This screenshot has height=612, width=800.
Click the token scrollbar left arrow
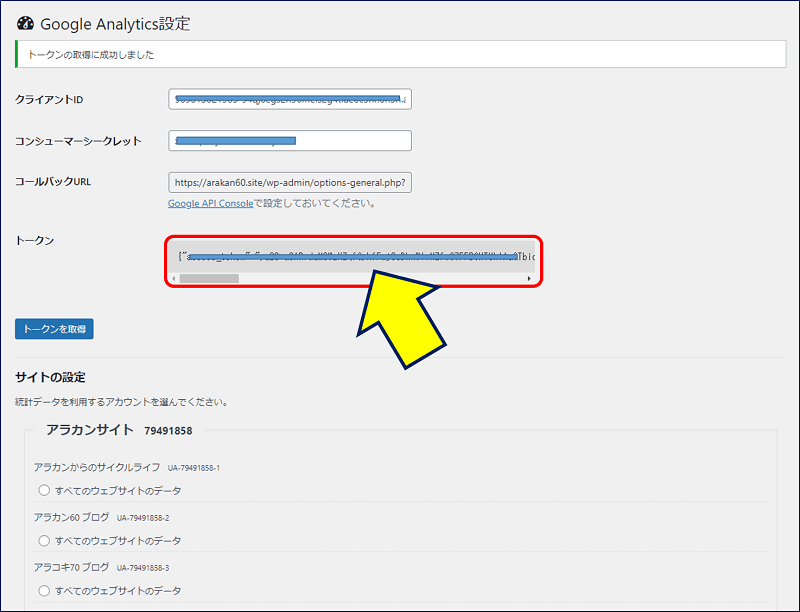click(174, 278)
